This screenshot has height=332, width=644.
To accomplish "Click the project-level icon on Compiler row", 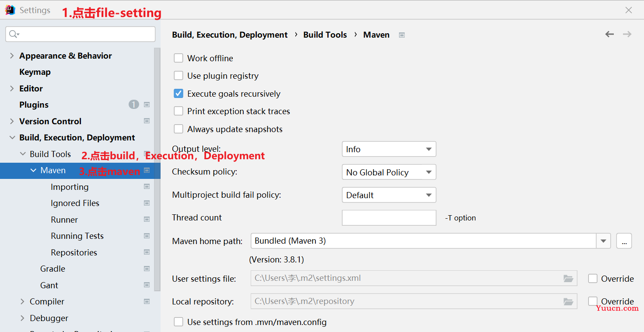I will (147, 301).
